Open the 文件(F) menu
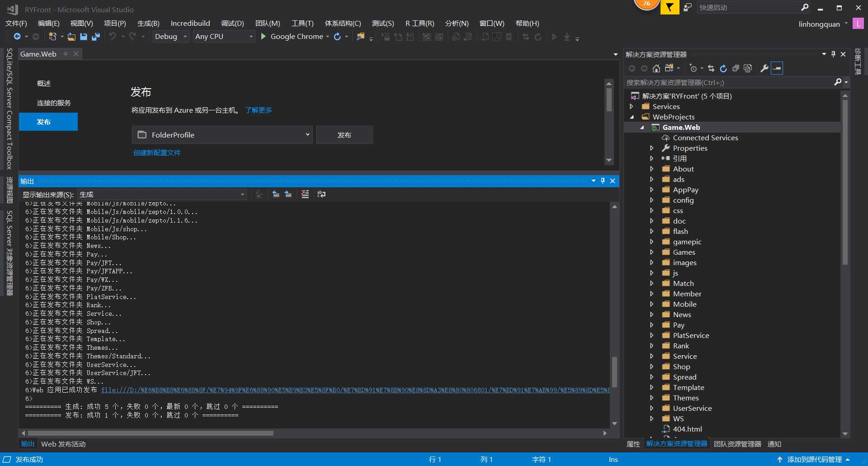The image size is (868, 466). (x=16, y=24)
